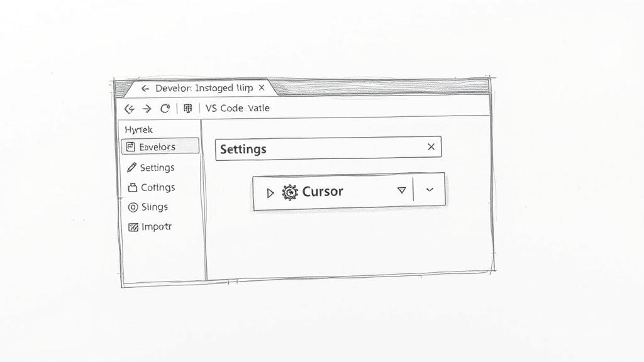Close the Develor Instaged tab
Screen dimensions: 644x362
[262, 88]
